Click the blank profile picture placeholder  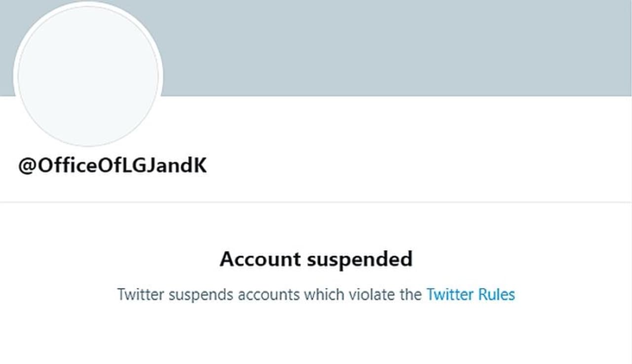coord(88,76)
